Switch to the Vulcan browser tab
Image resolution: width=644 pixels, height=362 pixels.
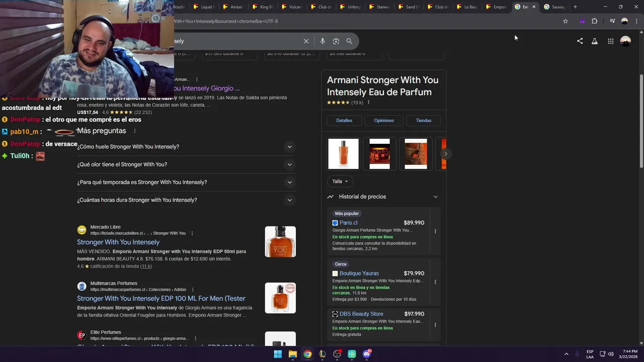291,7
